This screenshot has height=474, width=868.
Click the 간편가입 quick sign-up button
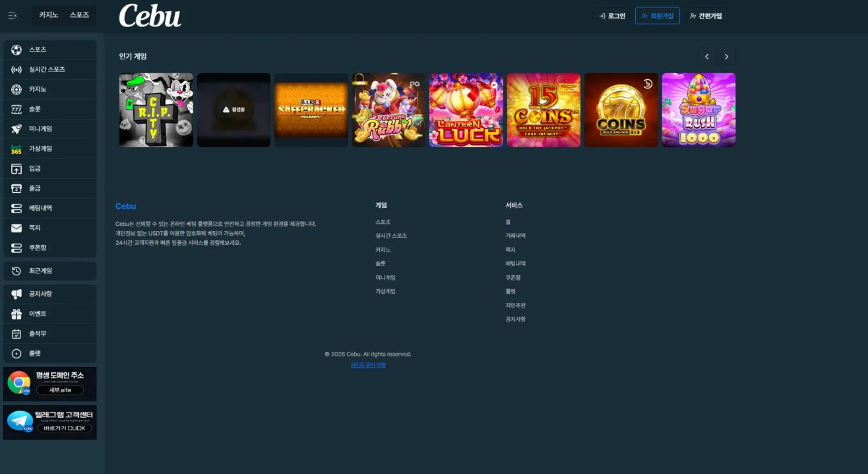[x=706, y=16]
